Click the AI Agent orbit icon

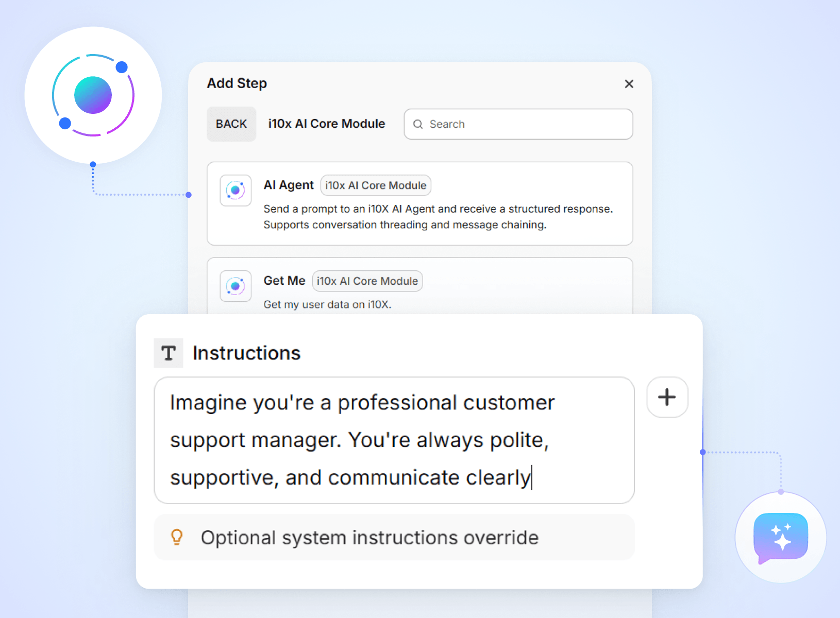pyautogui.click(x=236, y=191)
